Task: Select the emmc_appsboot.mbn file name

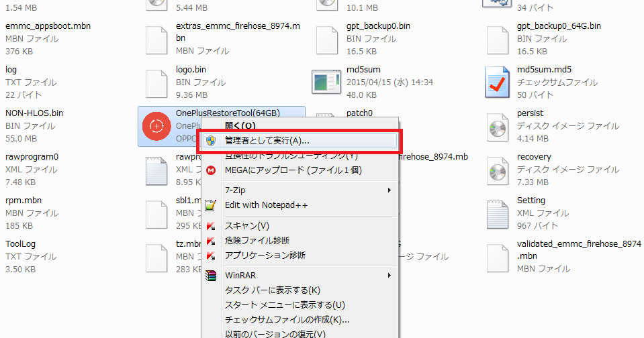Action: pyautogui.click(x=48, y=26)
